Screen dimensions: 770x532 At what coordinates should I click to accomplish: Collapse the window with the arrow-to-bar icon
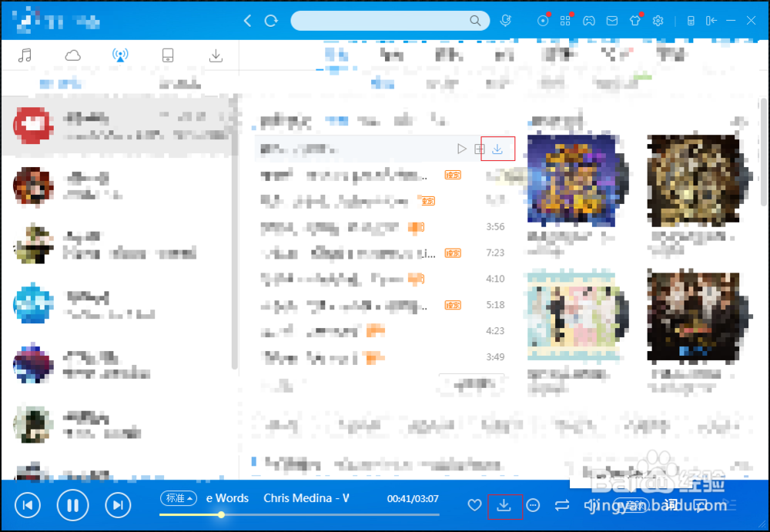pos(711,21)
